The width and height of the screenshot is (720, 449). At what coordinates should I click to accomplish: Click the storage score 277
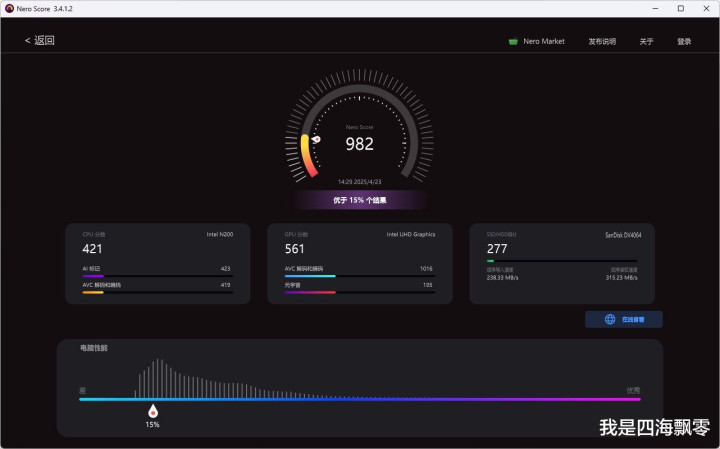click(x=497, y=249)
